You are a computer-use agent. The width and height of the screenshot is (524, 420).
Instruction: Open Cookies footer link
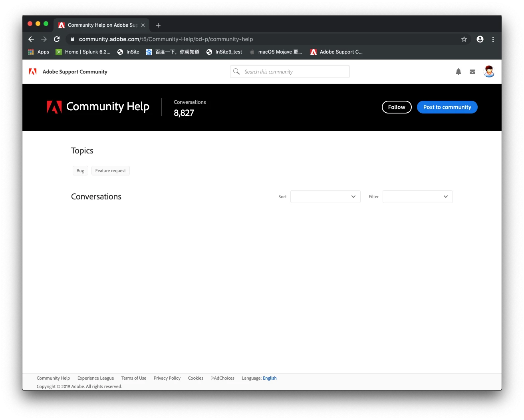(x=196, y=378)
